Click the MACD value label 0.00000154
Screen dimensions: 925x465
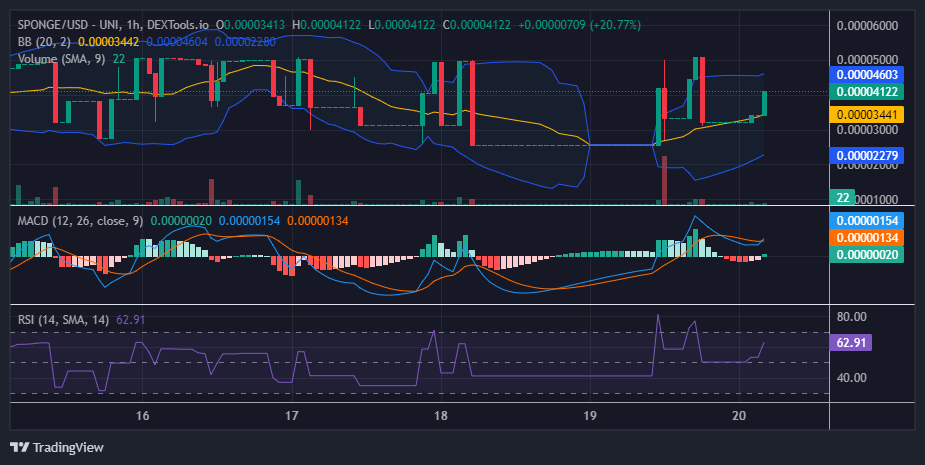[867, 221]
